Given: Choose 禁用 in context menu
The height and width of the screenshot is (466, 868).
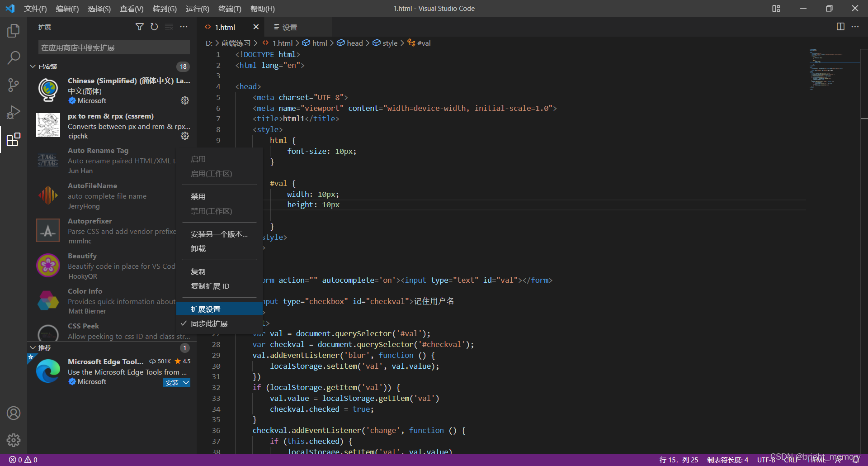Looking at the screenshot, I should pyautogui.click(x=219, y=197).
